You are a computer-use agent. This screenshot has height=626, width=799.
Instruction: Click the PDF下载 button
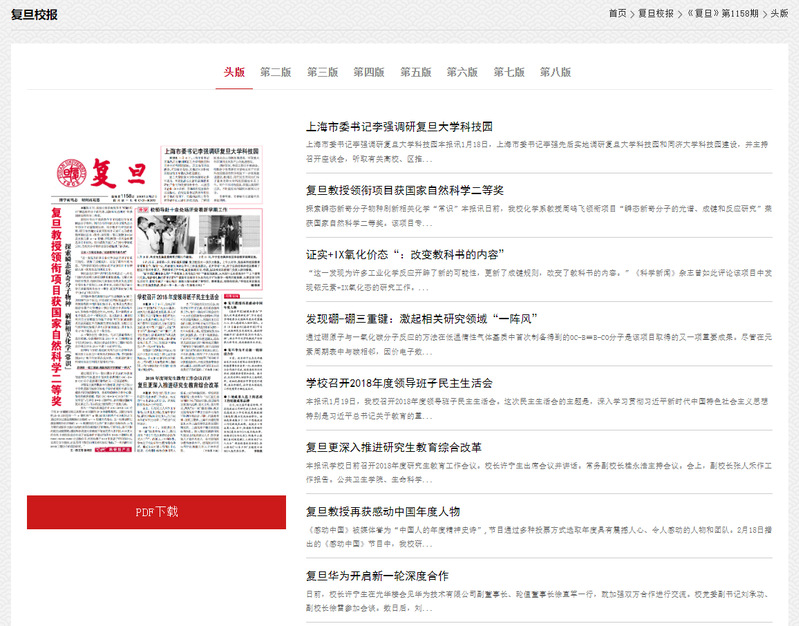[x=156, y=512]
